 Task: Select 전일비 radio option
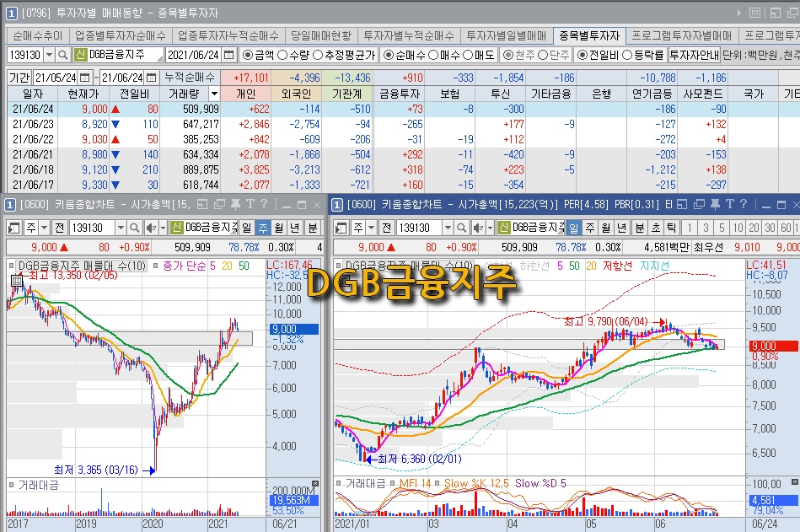click(583, 55)
